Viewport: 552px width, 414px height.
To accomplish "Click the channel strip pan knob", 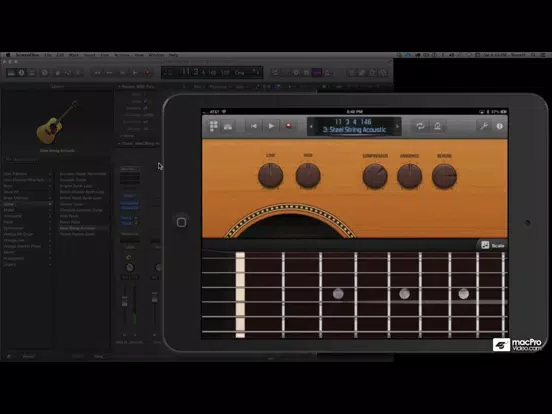I will coord(130,268).
